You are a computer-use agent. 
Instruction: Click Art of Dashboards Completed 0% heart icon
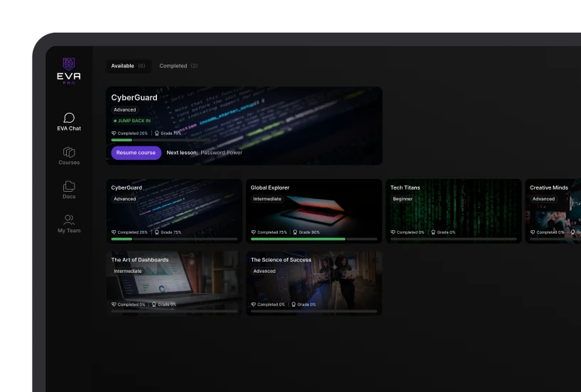point(114,305)
